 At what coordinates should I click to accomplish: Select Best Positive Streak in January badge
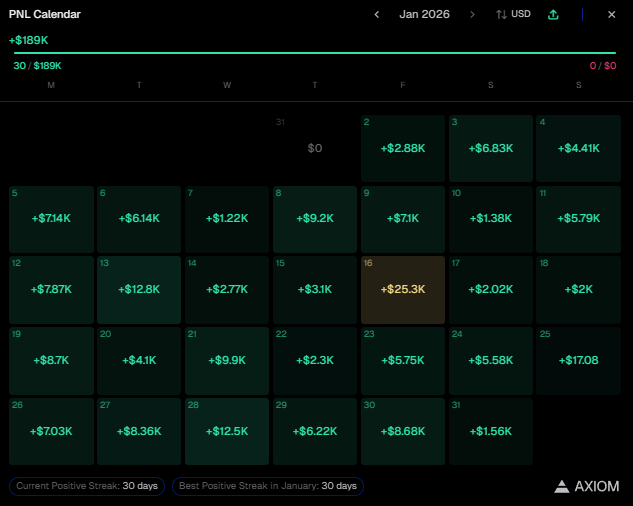(x=268, y=486)
